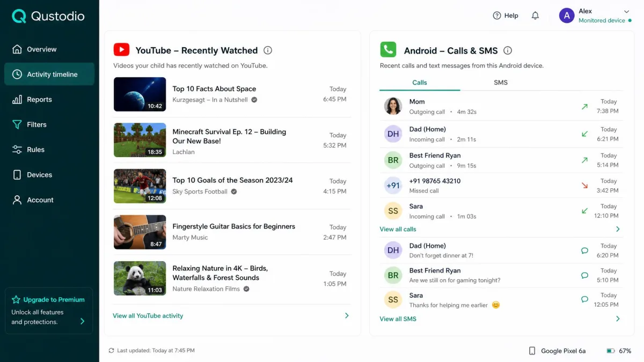Click the SS avatar in Sara's SMS
Viewport: 644px width, 362px height.
tap(393, 300)
